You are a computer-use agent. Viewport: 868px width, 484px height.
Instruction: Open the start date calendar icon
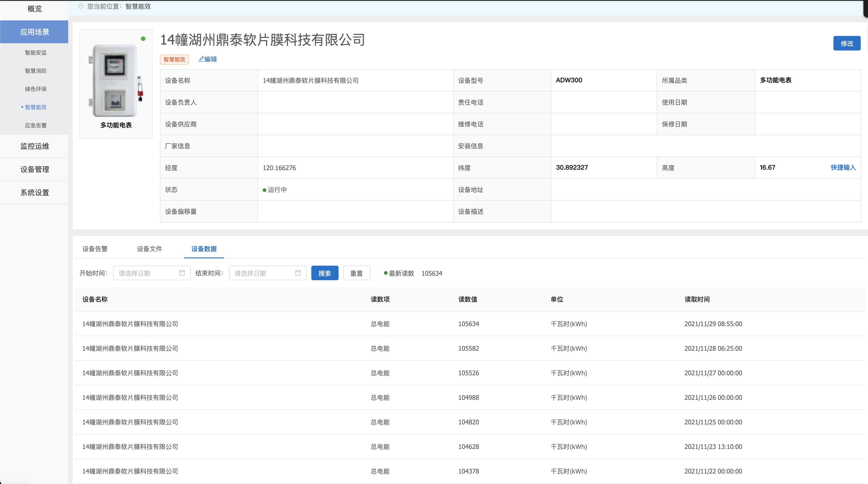(x=182, y=273)
